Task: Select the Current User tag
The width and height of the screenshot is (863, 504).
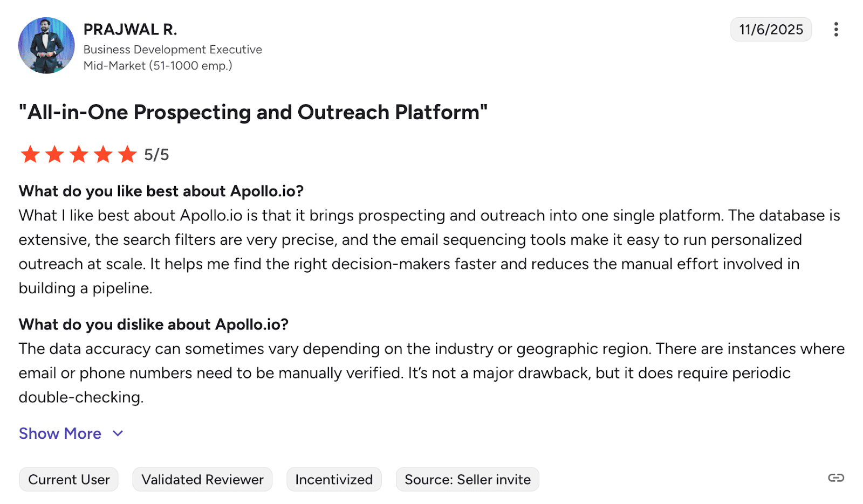Action: [69, 480]
